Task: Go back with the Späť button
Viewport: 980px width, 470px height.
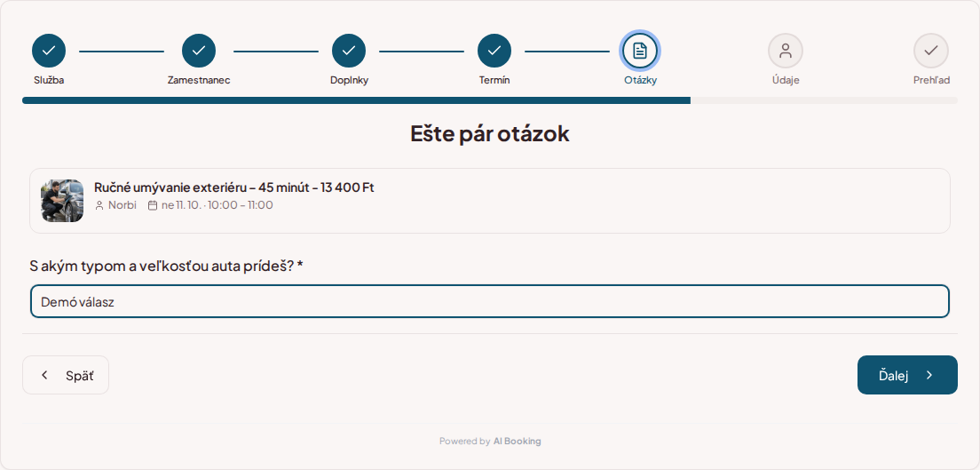Action: [66, 375]
